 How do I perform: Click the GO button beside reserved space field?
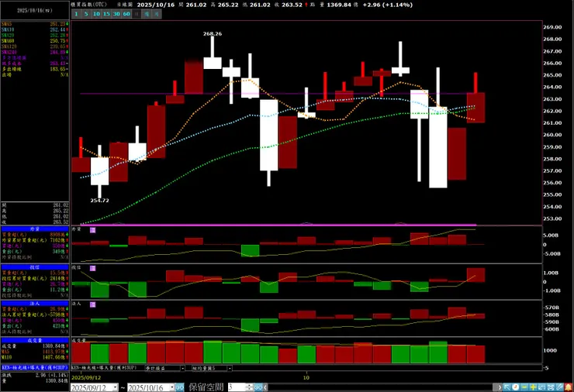coord(258,387)
